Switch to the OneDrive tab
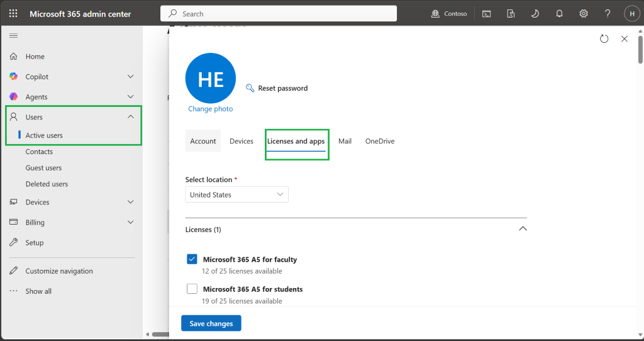Image resolution: width=644 pixels, height=341 pixels. 380,141
